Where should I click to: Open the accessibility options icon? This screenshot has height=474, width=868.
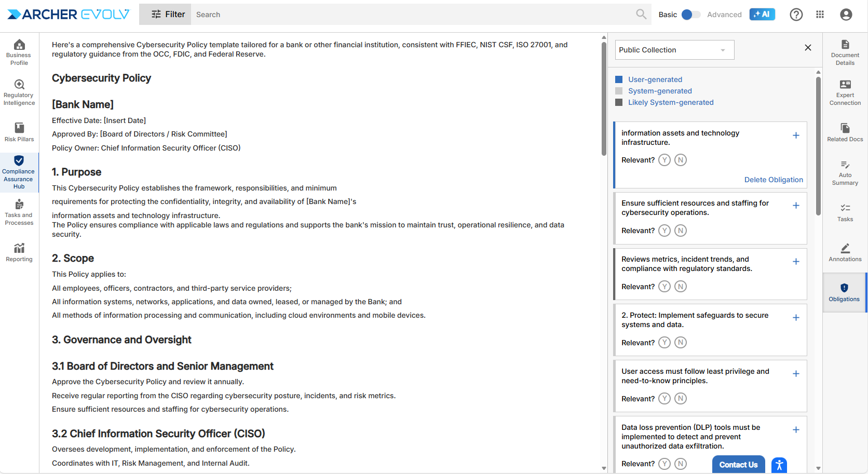(x=779, y=465)
